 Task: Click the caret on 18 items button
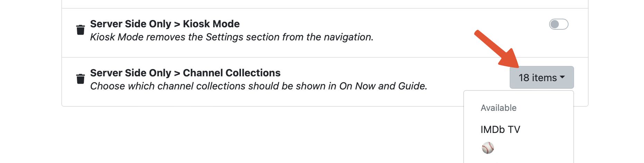pyautogui.click(x=562, y=77)
